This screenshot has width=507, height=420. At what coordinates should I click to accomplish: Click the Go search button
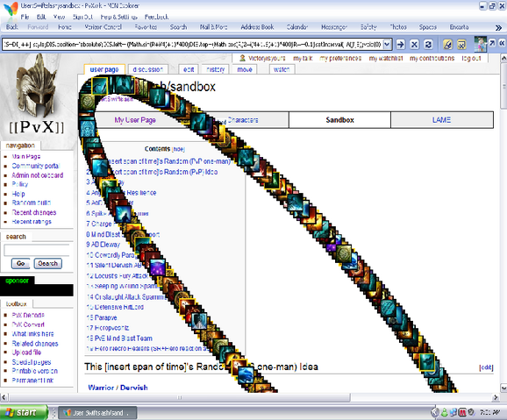click(20, 264)
